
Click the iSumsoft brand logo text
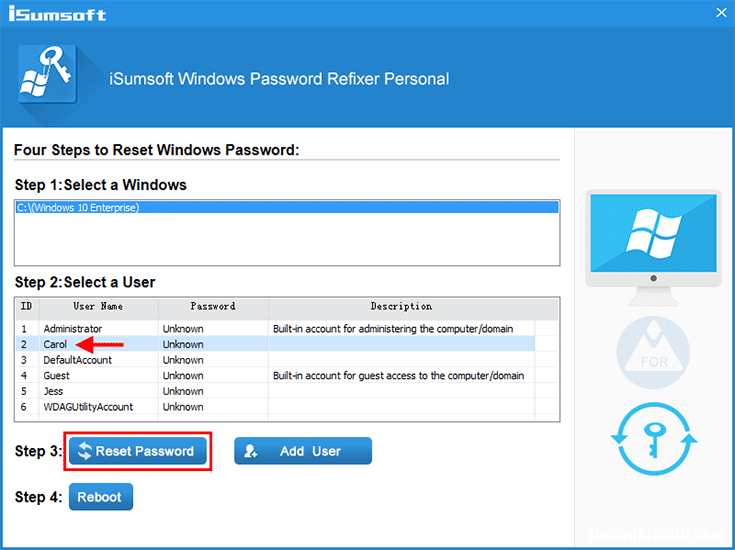coord(57,14)
